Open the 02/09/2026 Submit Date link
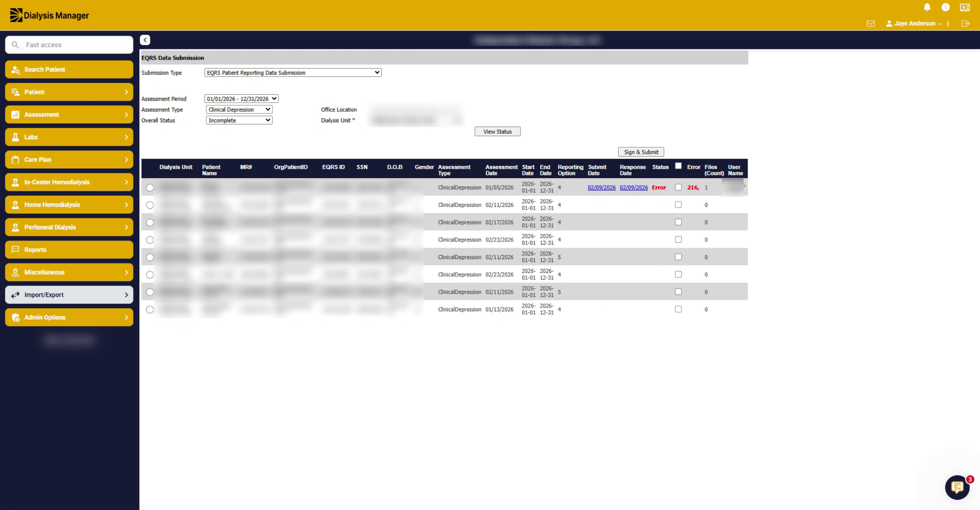 (x=601, y=188)
